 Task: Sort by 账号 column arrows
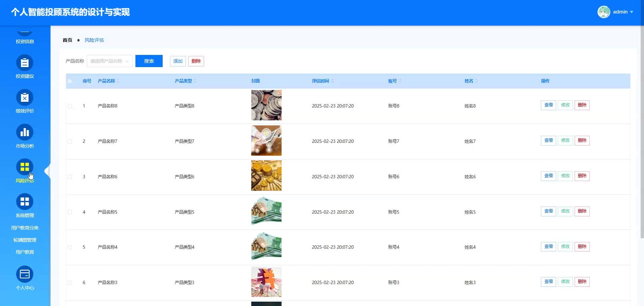(400, 81)
